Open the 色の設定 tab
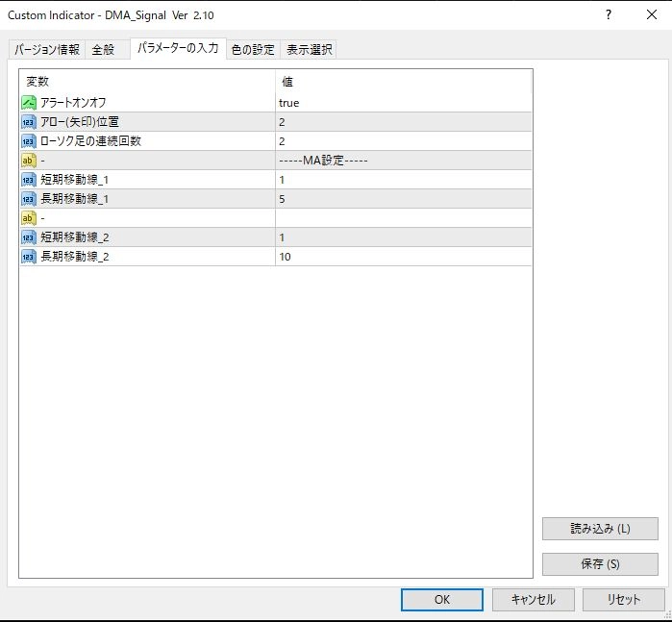The image size is (672, 622). (253, 49)
